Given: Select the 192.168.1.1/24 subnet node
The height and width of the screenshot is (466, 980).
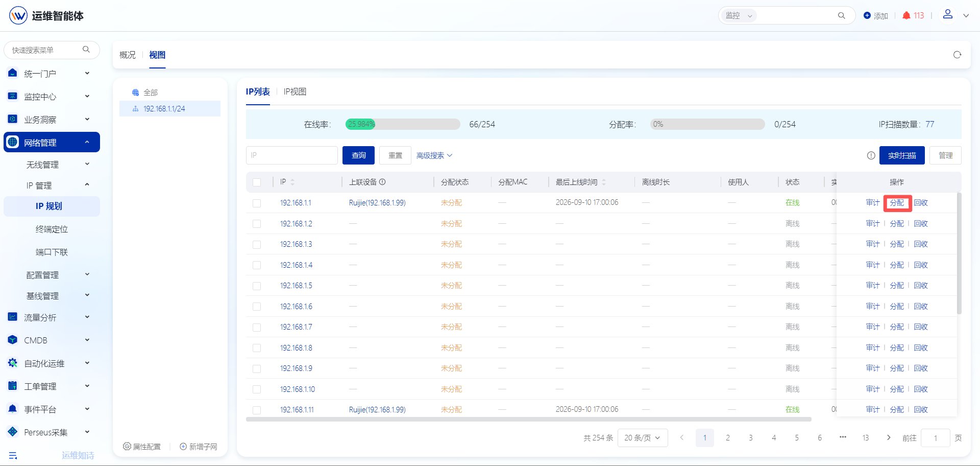Looking at the screenshot, I should click(x=170, y=108).
